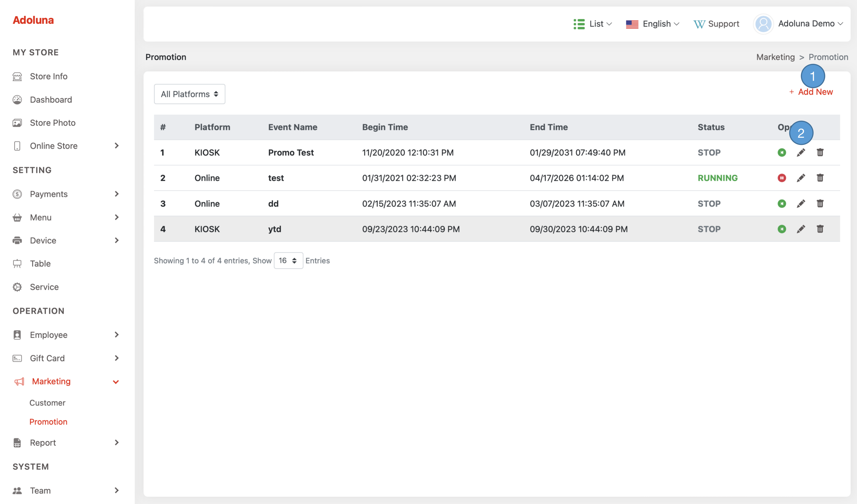Sort by the Platform column header
Viewport: 857px width, 504px height.
pos(212,127)
